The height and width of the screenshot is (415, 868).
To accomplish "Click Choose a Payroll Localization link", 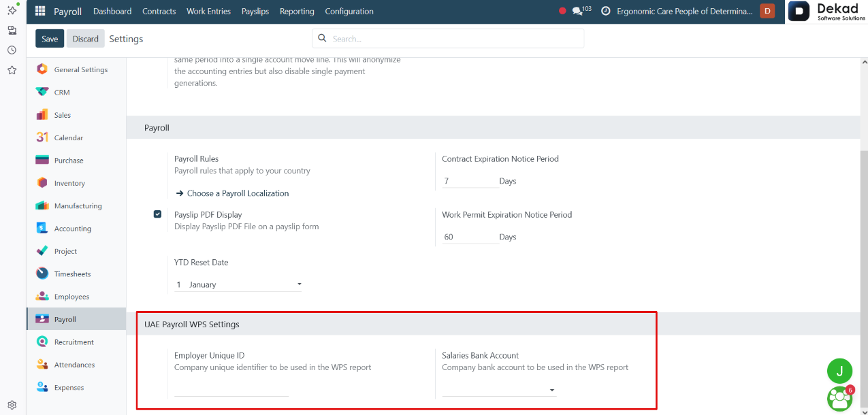I will [232, 193].
